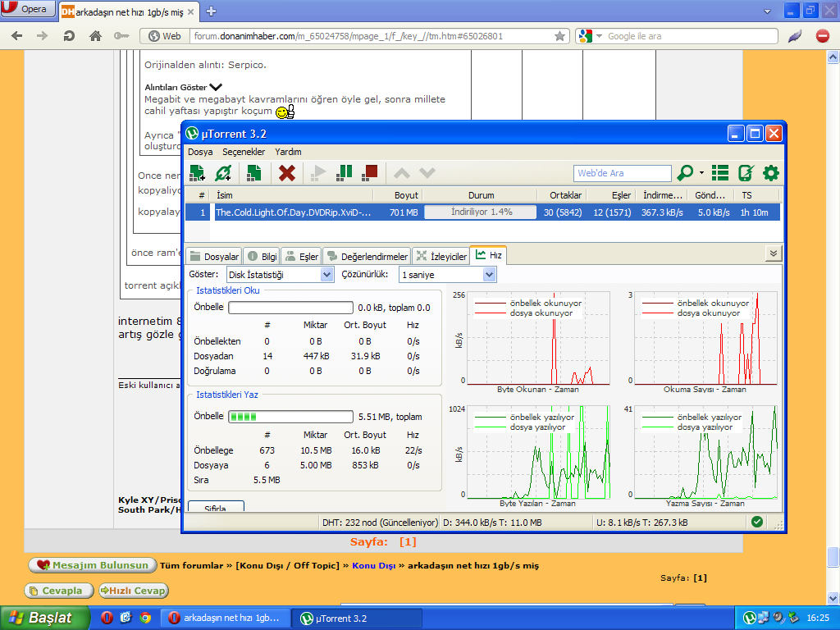The width and height of the screenshot is (840, 630).
Task: Go to Opera home page
Action: tap(95, 36)
